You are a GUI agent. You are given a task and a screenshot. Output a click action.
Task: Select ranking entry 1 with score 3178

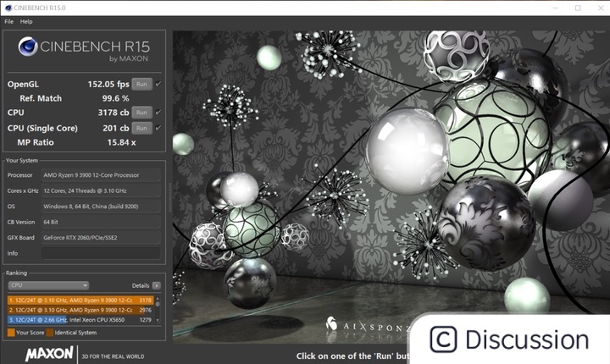point(80,301)
